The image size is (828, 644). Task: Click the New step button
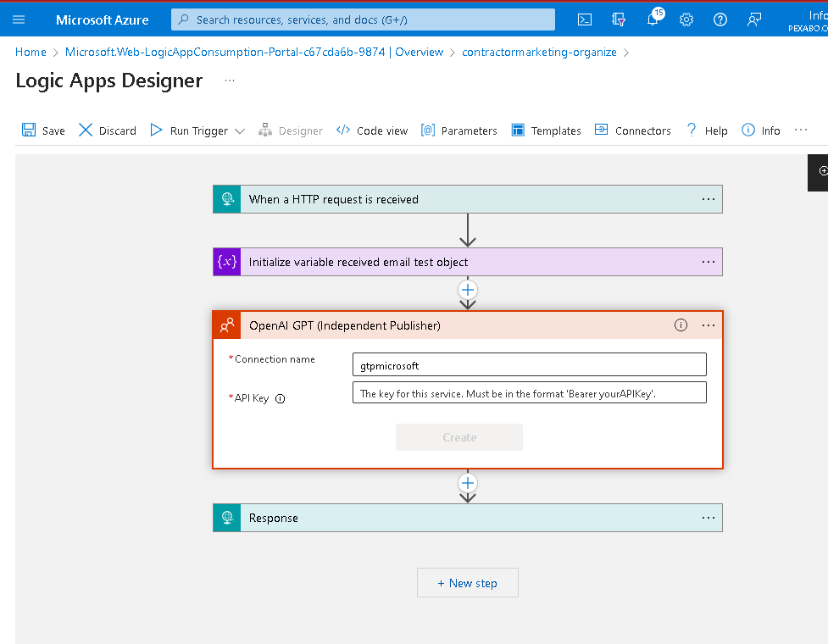[x=467, y=583]
